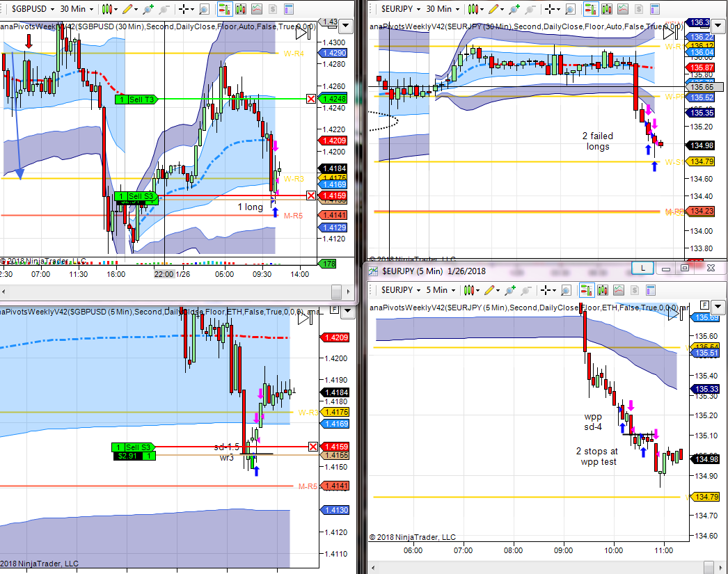728x574 pixels.
Task: Click horizontal scrollbar thumb under GBPUSD 30 Min chart
Action: tap(337, 292)
